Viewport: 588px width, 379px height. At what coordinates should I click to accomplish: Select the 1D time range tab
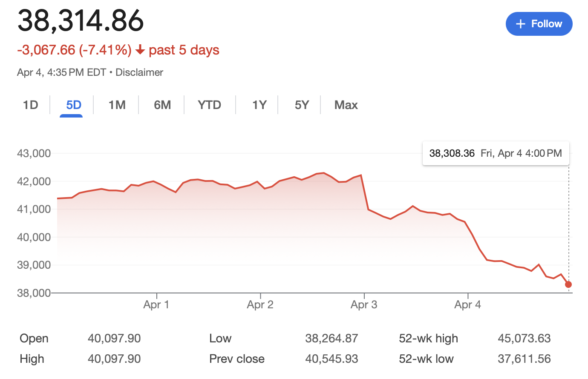click(x=31, y=105)
